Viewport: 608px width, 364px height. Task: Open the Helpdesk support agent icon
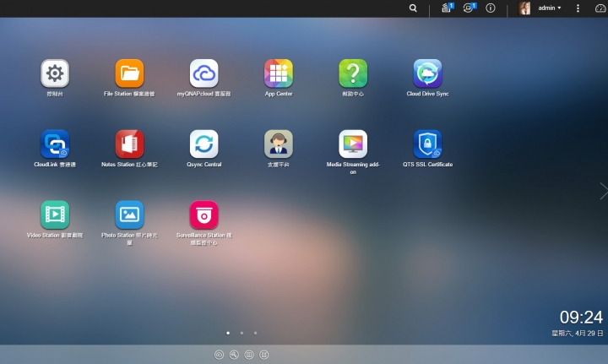[x=279, y=144]
